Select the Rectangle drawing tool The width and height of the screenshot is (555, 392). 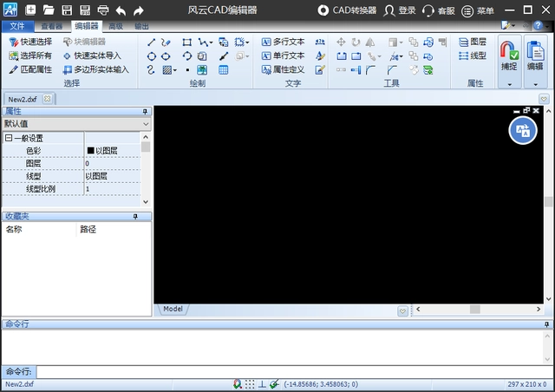coord(187,42)
